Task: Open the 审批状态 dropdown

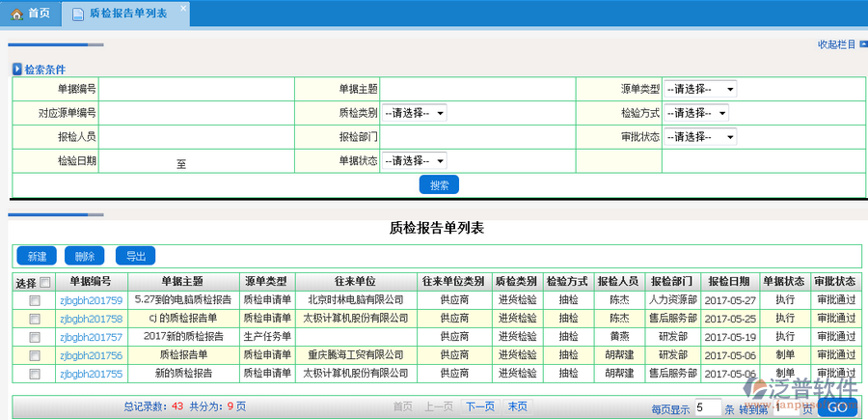Action: coord(700,137)
